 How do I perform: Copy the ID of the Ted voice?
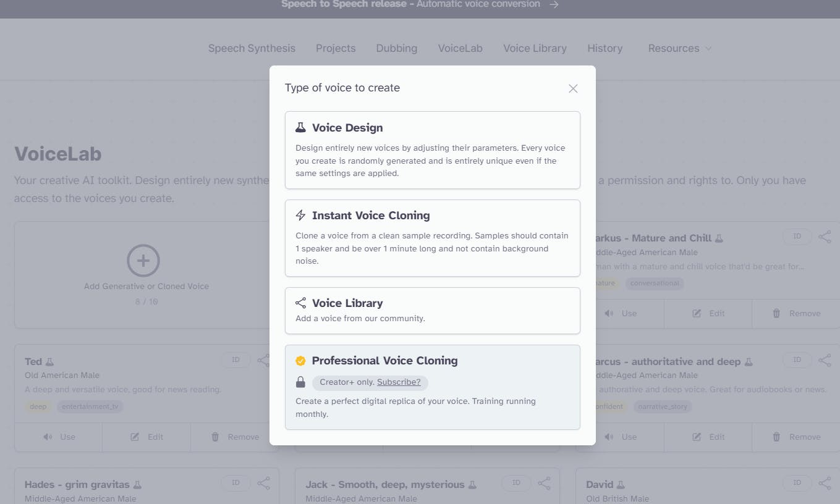click(x=235, y=360)
